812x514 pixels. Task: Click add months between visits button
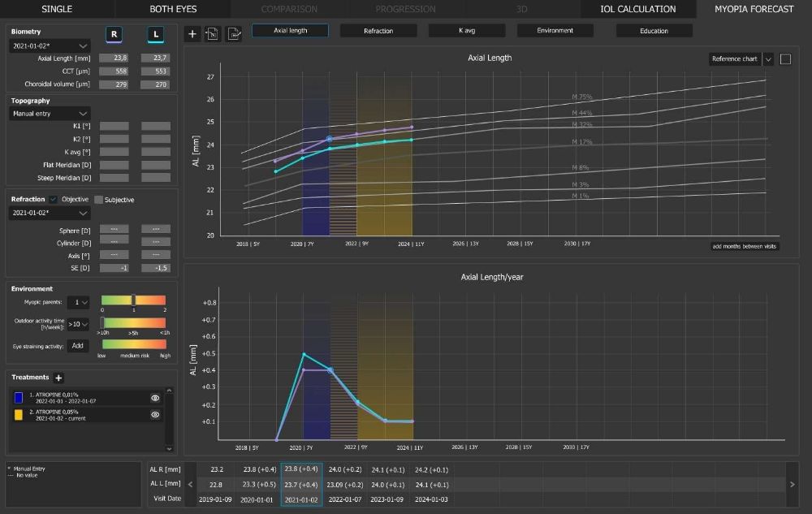pos(745,246)
